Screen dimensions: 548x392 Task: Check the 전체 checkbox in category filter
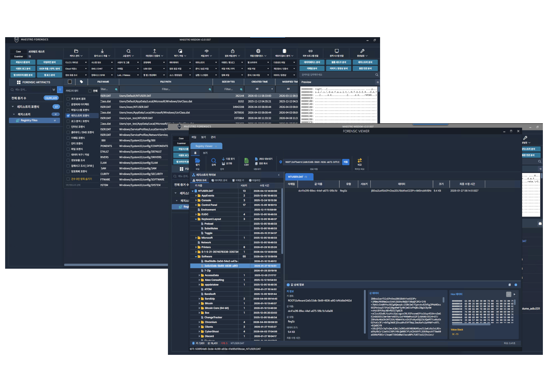(90, 91)
